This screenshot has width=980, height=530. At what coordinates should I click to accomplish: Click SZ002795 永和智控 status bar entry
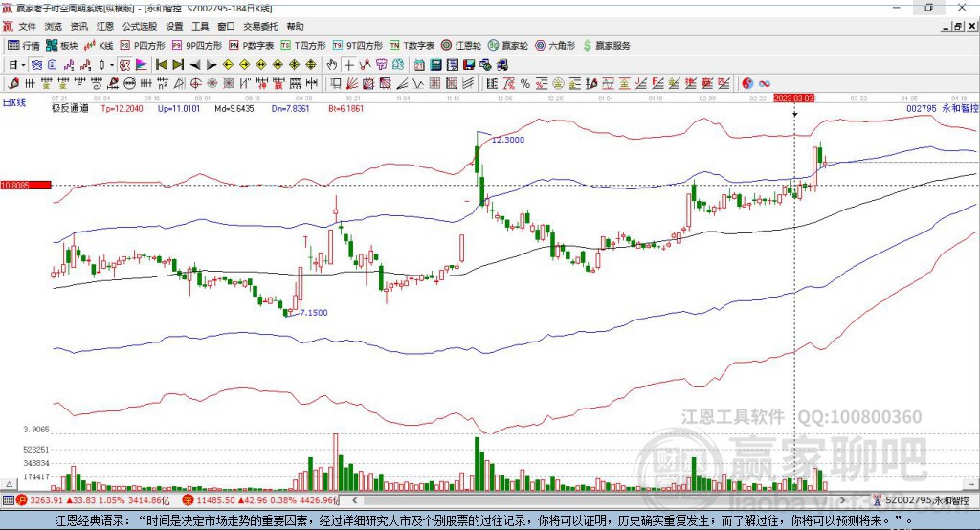[x=922, y=500]
